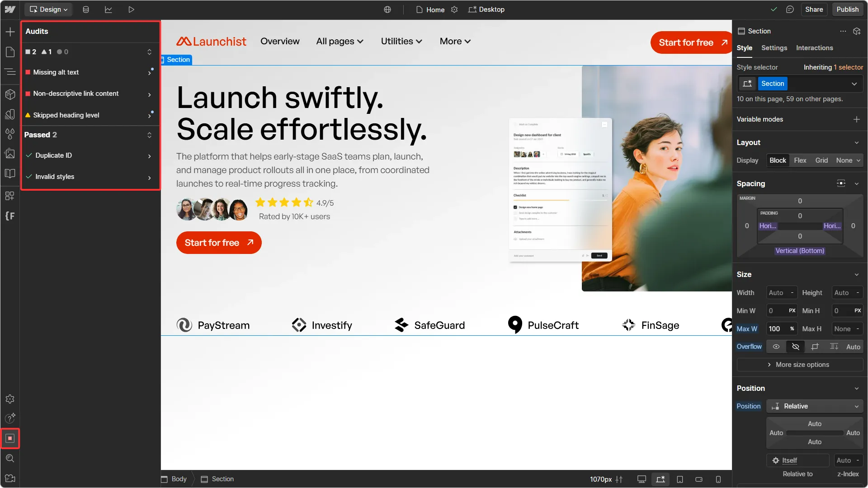
Task: Add a variable mode with plus icon
Action: click(x=857, y=119)
